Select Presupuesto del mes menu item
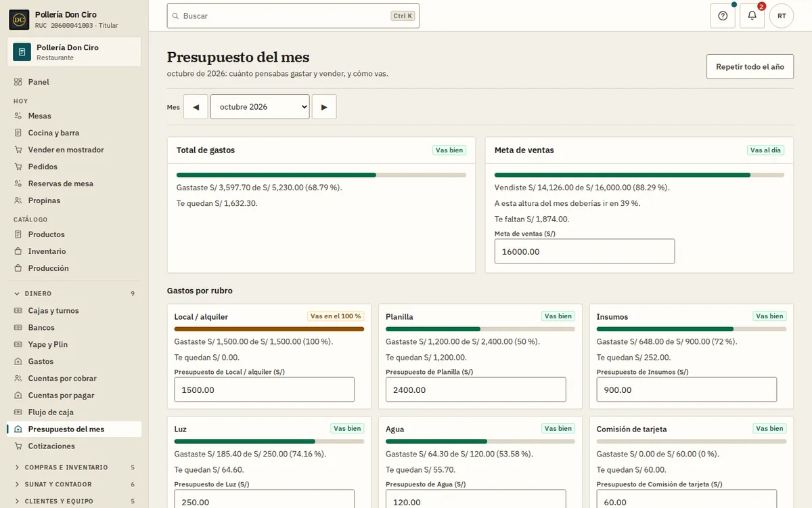Screen dimensions: 812x508 click(x=74, y=429)
